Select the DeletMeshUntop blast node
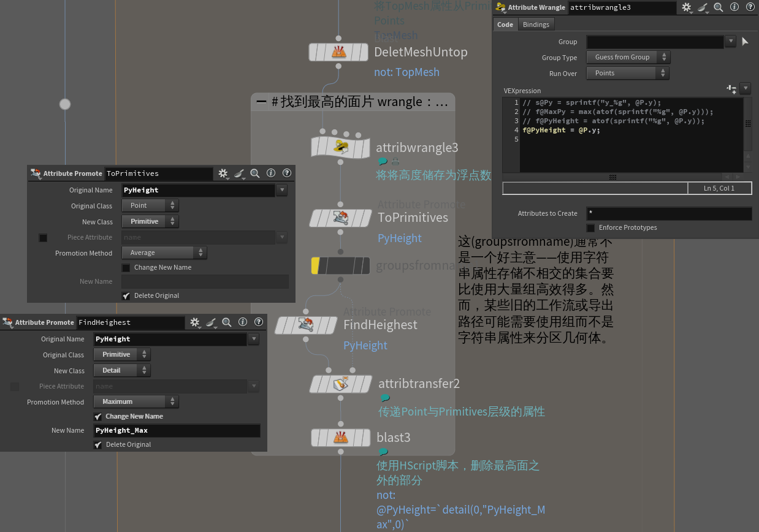Viewport: 759px width, 532px height. pos(338,52)
